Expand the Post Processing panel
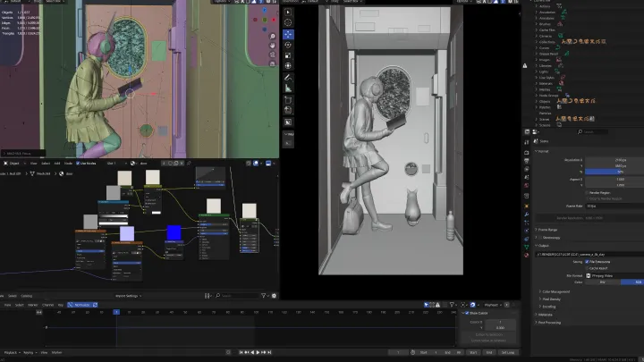 coord(548,323)
